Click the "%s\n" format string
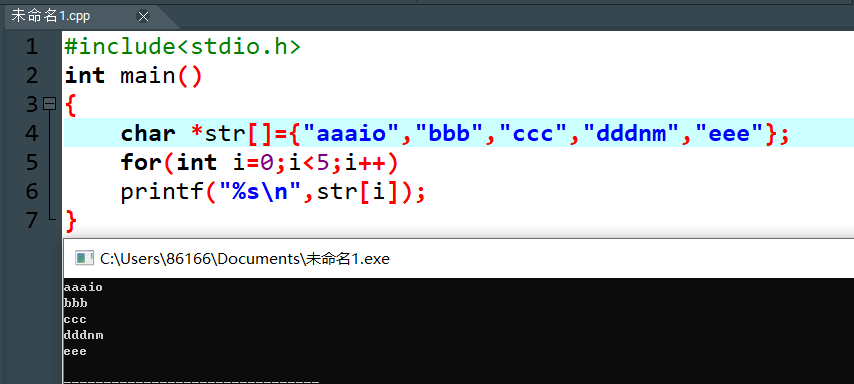Viewport: 854px width, 384px height. click(260, 192)
